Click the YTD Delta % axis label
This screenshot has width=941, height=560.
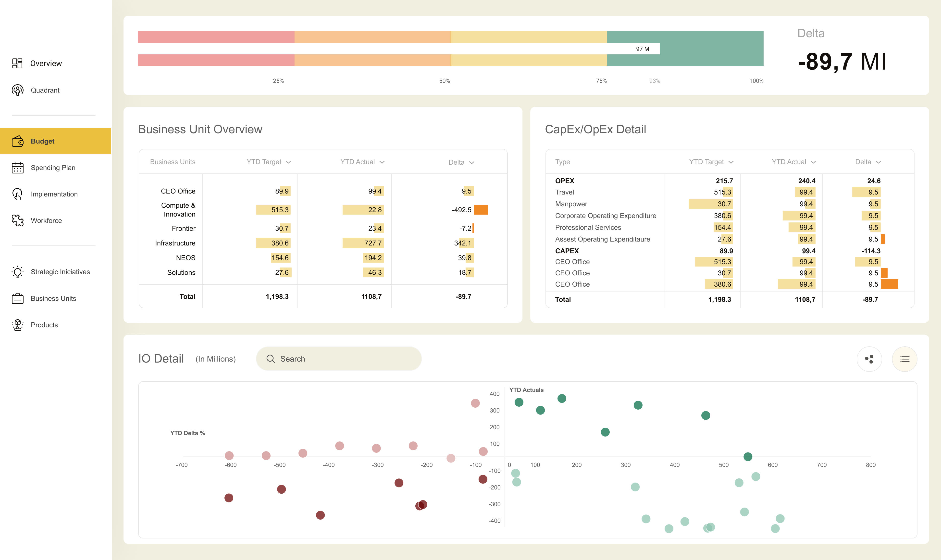coord(187,433)
